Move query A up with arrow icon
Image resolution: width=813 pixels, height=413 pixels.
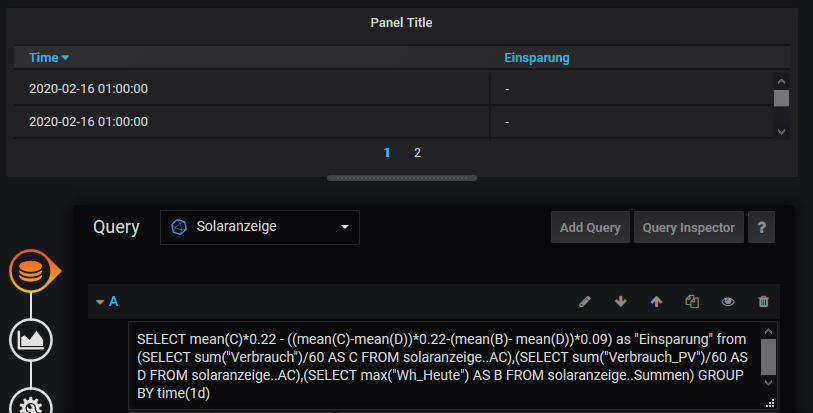(x=656, y=301)
